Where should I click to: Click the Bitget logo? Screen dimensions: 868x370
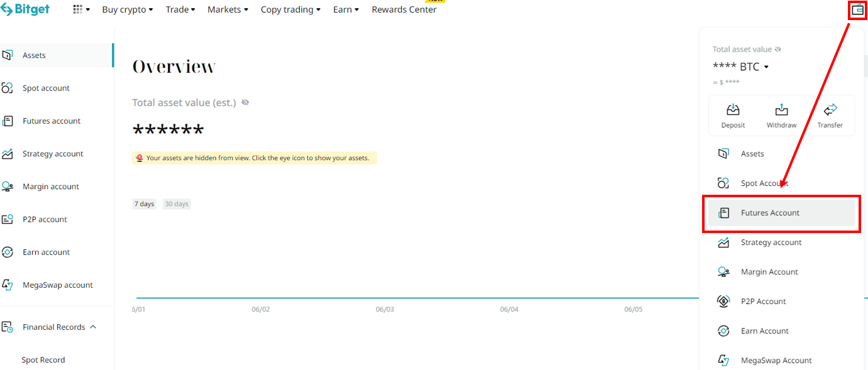(25, 9)
